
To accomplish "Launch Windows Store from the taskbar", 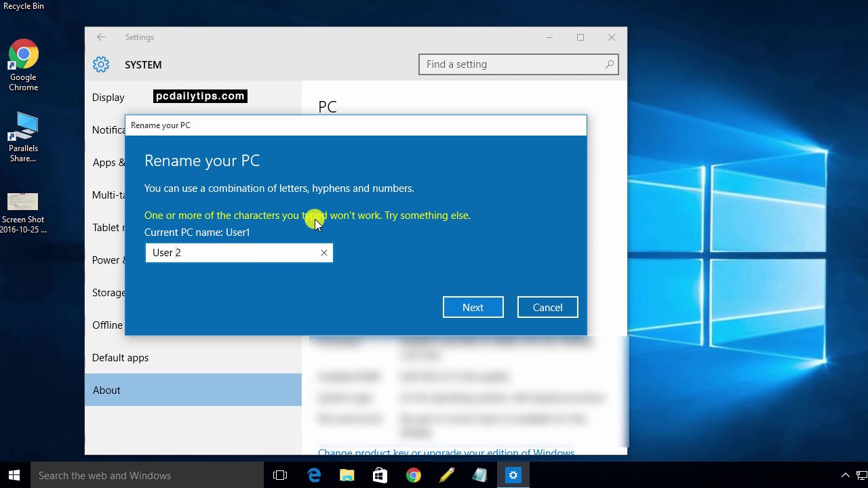I will click(x=380, y=476).
